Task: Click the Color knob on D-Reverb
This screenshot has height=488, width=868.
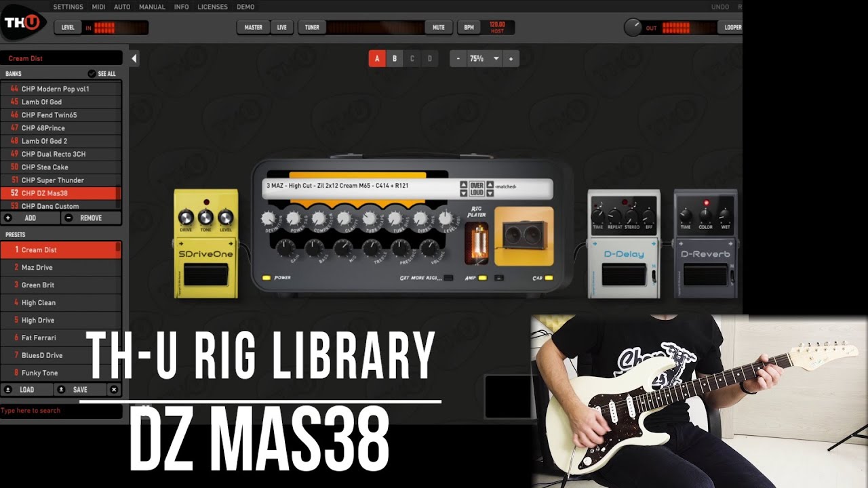Action: (x=705, y=216)
